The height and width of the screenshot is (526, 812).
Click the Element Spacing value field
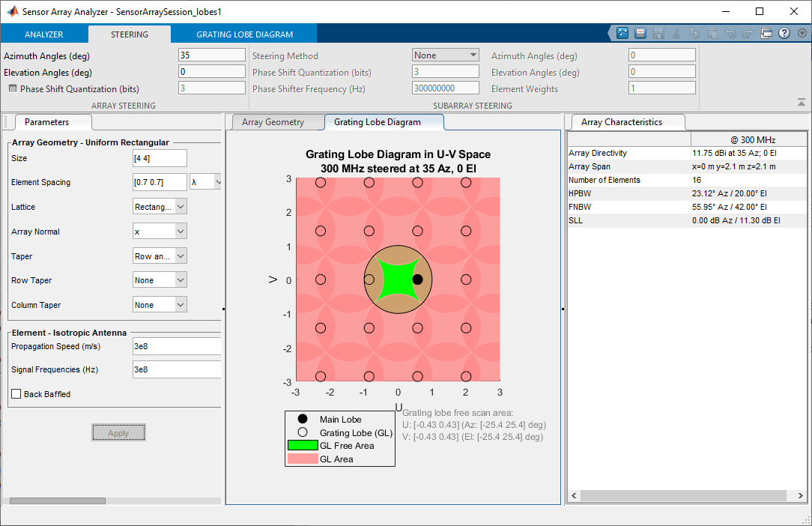pos(160,182)
